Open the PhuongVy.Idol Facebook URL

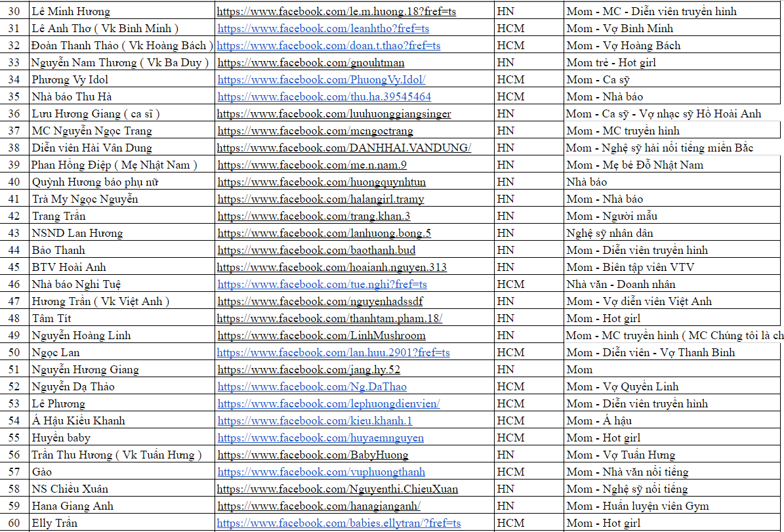click(x=321, y=79)
